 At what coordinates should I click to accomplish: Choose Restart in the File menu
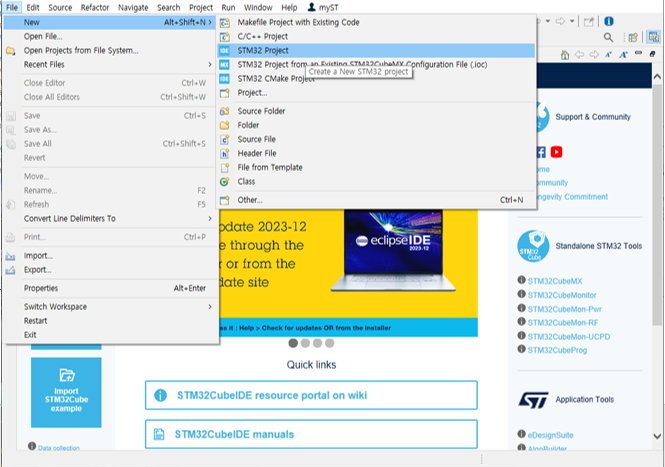(x=111, y=321)
